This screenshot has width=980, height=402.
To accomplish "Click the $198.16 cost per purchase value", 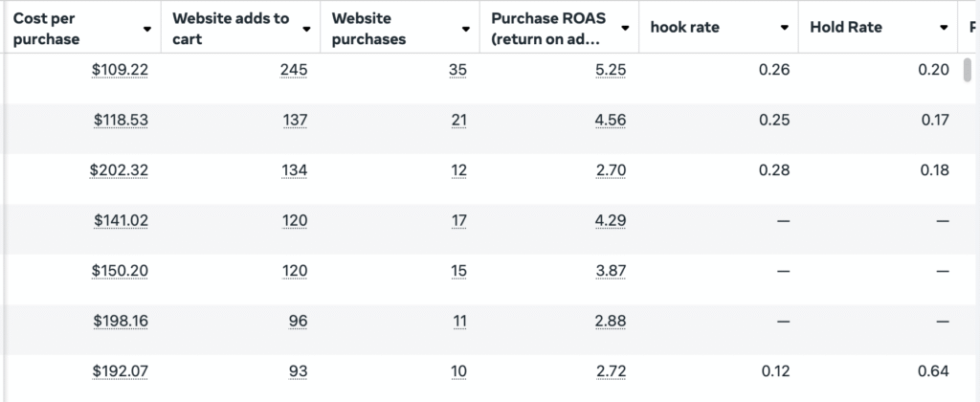I will click(x=121, y=322).
